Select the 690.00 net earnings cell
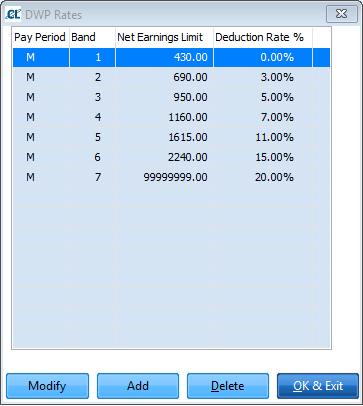The height and width of the screenshot is (406, 363). pyautogui.click(x=164, y=77)
